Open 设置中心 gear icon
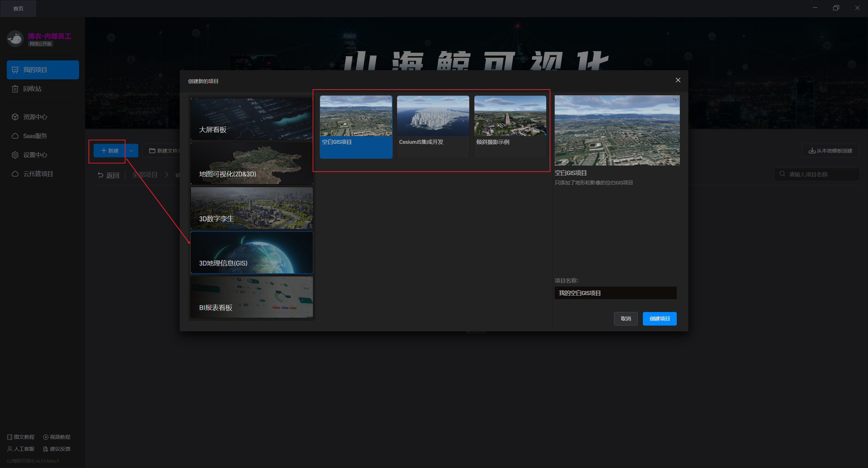This screenshot has width=868, height=468. pos(15,155)
